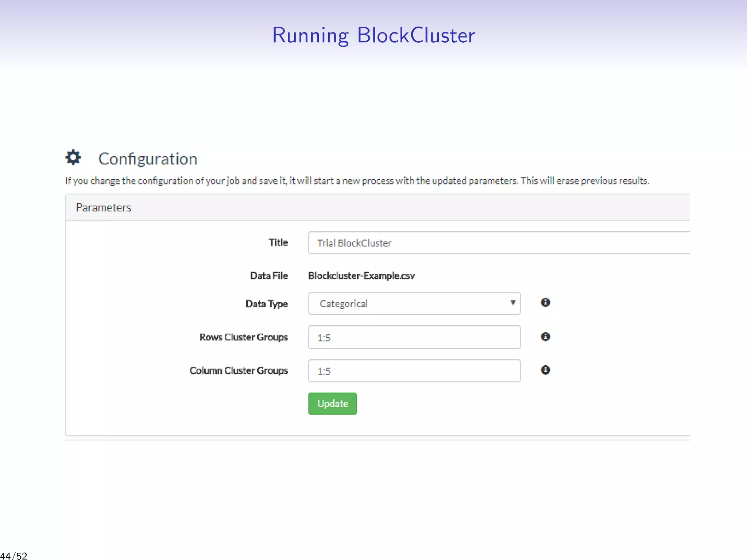Image resolution: width=747 pixels, height=560 pixels.
Task: Click the Parameters panel header
Action: 378,207
